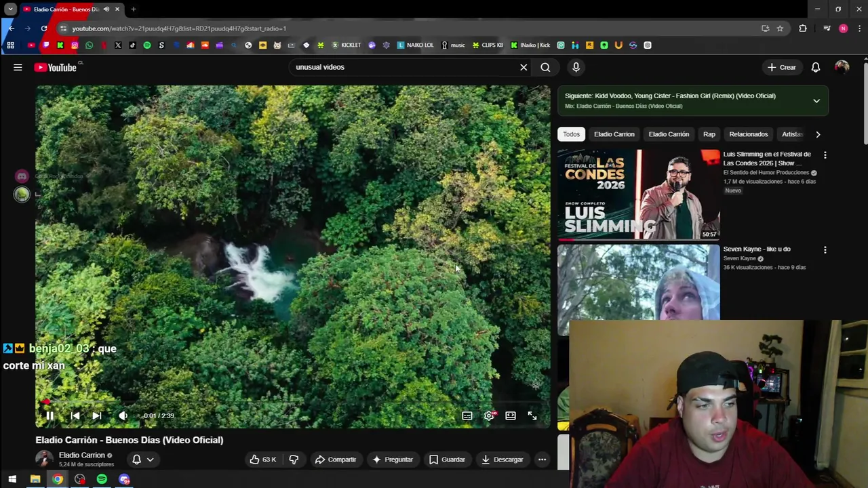Open the Preguntar AI button
The image size is (868, 488).
(x=393, y=460)
